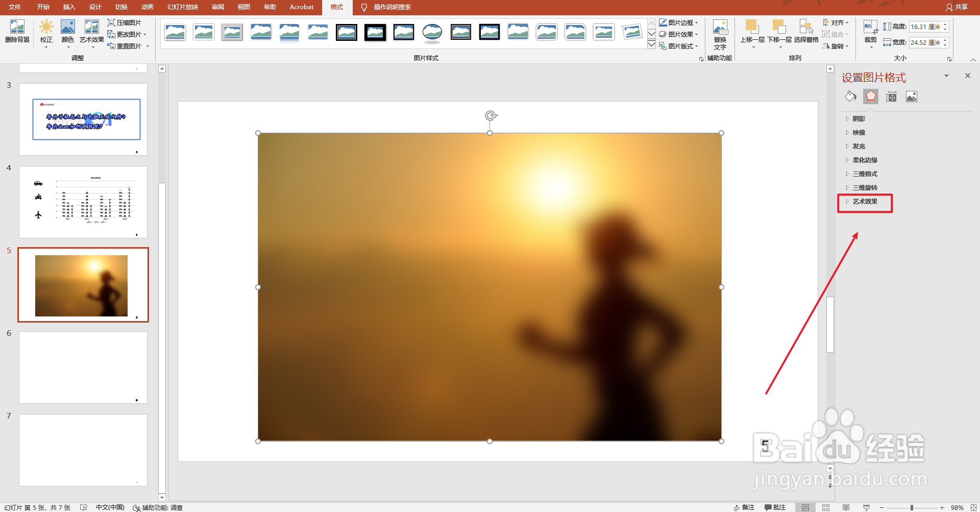980x512 pixels.
Task: Switch to the 插入 Insert tab
Action: click(69, 7)
